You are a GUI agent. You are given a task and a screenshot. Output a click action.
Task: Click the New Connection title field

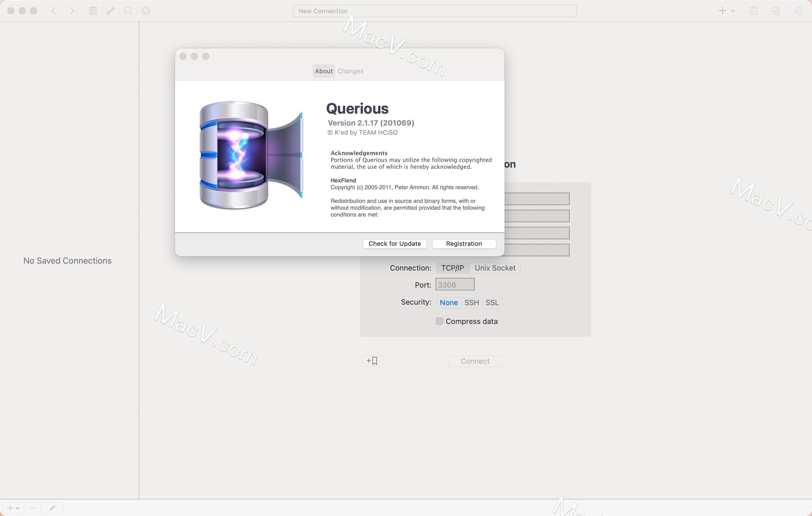pos(435,11)
